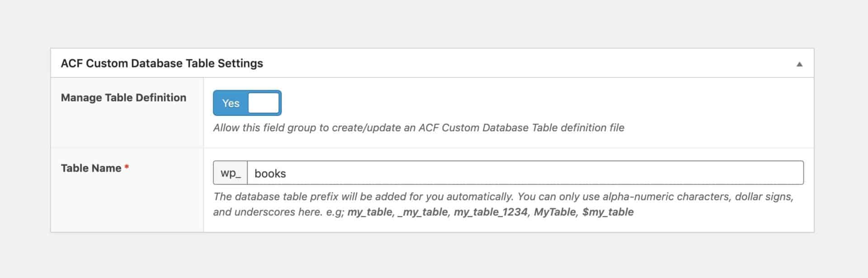Screen dimensions: 868x278
Task: Click the Manage Table Definition label
Action: (x=123, y=97)
